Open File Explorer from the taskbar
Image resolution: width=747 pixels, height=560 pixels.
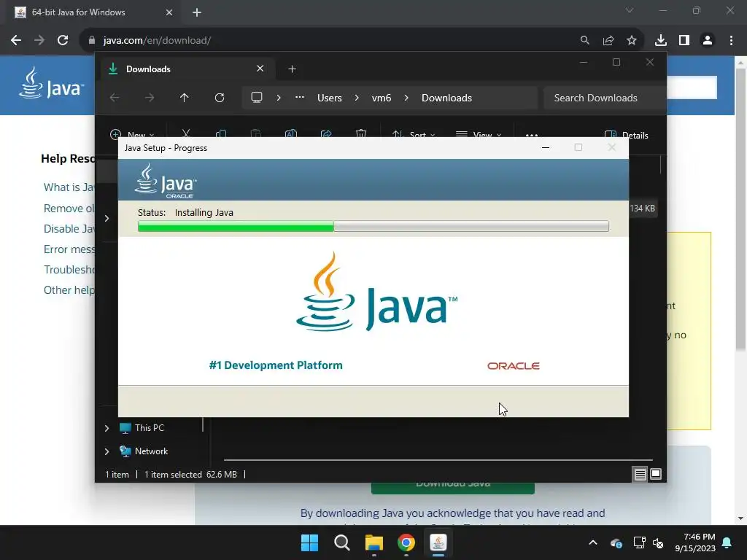pos(374,542)
